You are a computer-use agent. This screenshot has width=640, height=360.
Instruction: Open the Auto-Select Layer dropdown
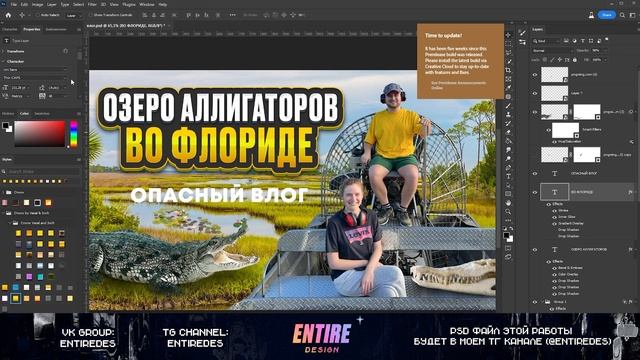point(73,15)
